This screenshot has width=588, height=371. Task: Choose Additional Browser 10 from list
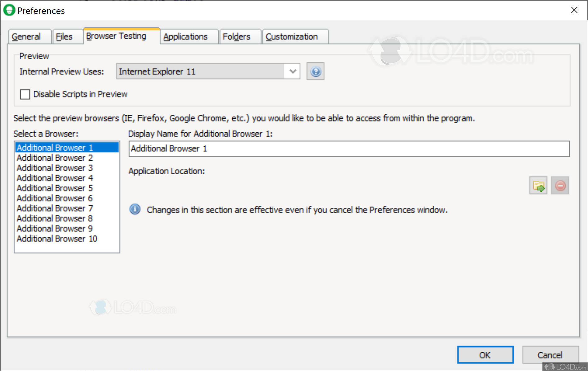(x=57, y=239)
